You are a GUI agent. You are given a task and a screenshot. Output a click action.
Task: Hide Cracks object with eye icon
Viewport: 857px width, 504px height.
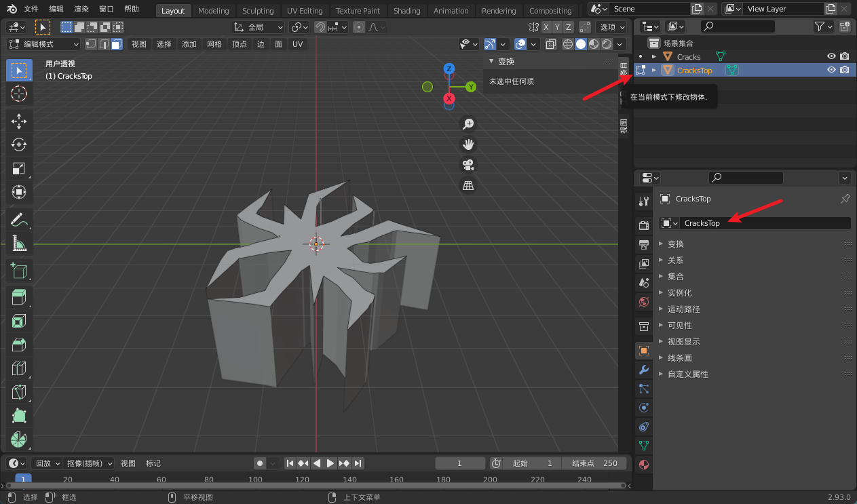point(831,56)
